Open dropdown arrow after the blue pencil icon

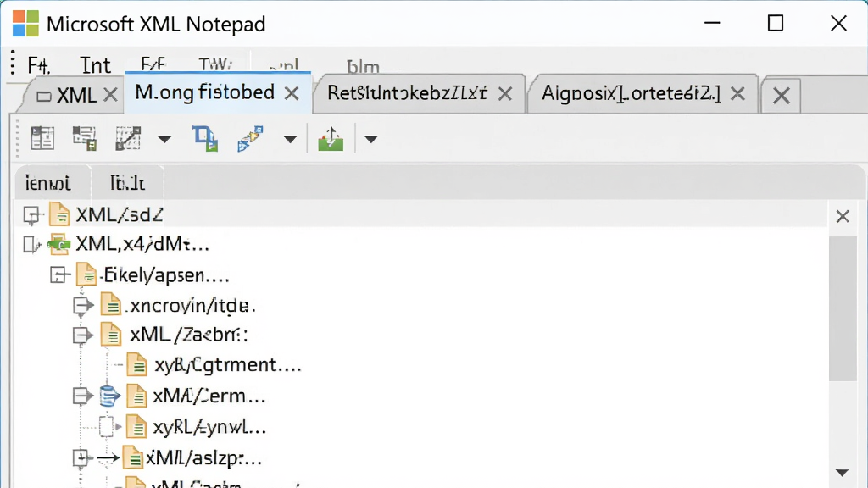pos(290,139)
